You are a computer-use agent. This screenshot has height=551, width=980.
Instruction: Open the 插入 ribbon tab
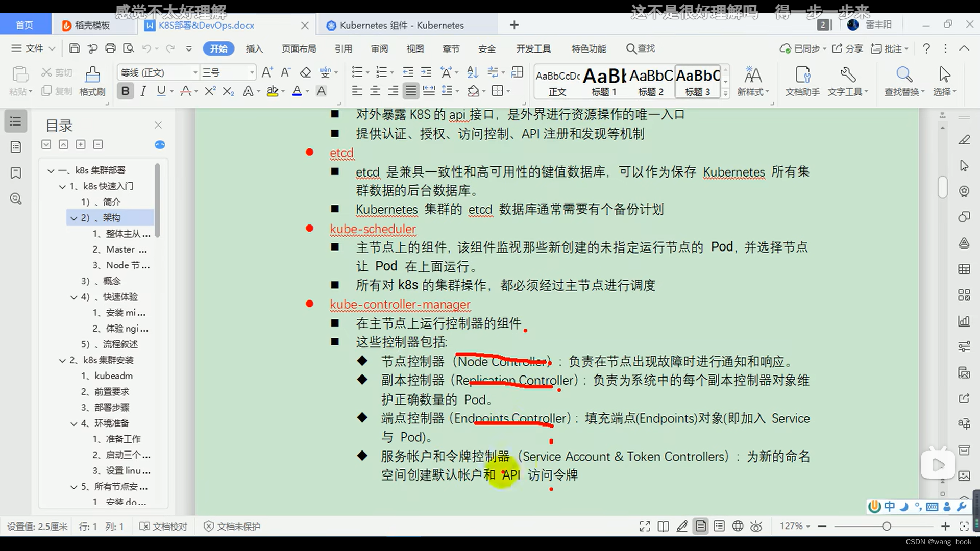[254, 48]
